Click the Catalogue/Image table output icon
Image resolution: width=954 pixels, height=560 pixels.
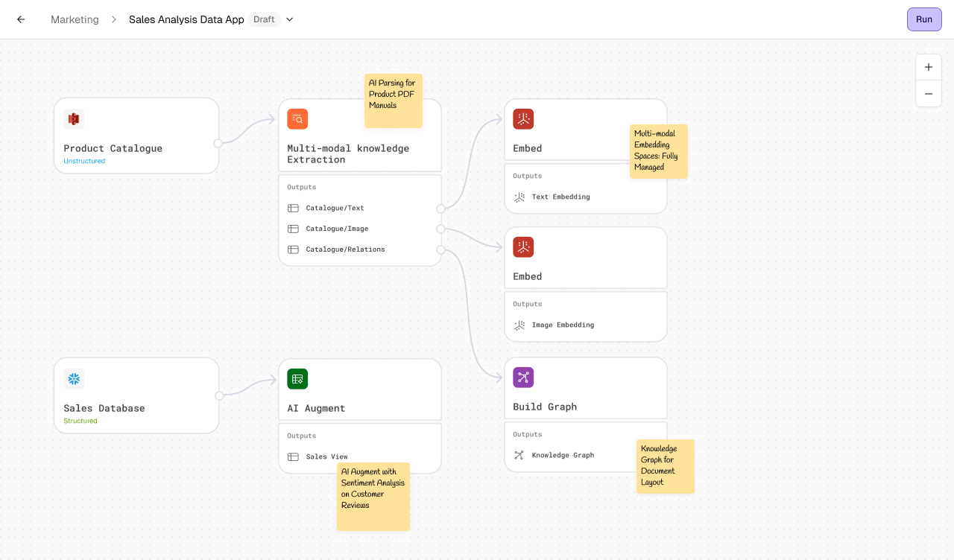point(293,229)
